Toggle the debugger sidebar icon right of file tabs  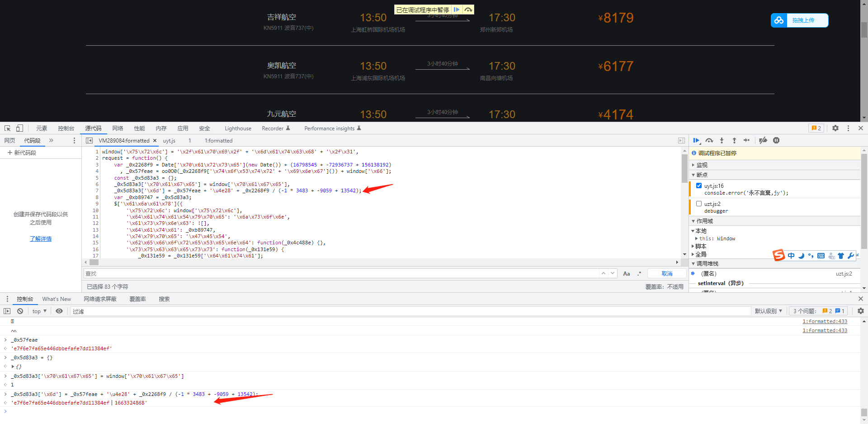[x=681, y=141]
